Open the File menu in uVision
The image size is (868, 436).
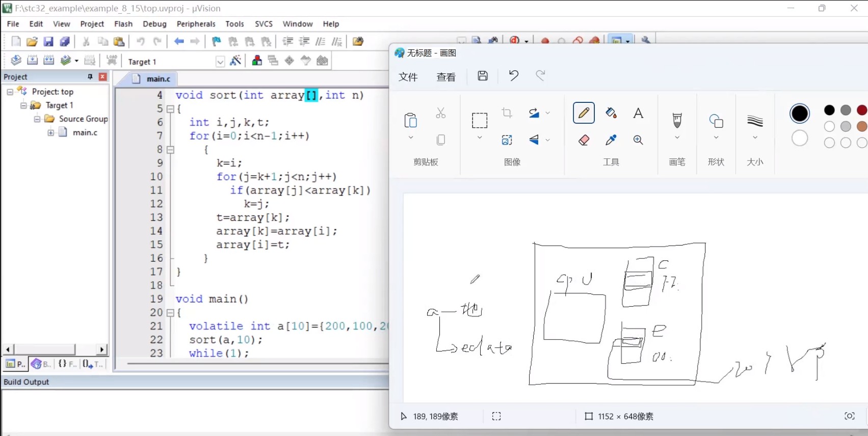tap(13, 24)
